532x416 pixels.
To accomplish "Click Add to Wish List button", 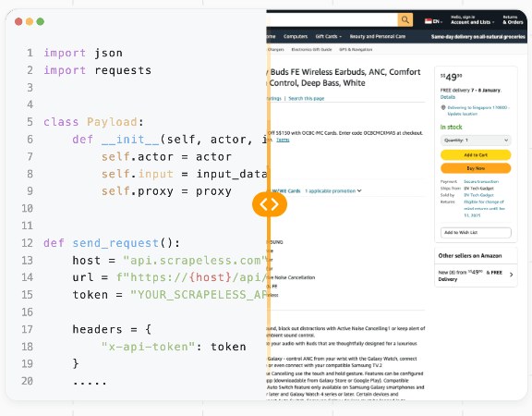I will click(476, 233).
